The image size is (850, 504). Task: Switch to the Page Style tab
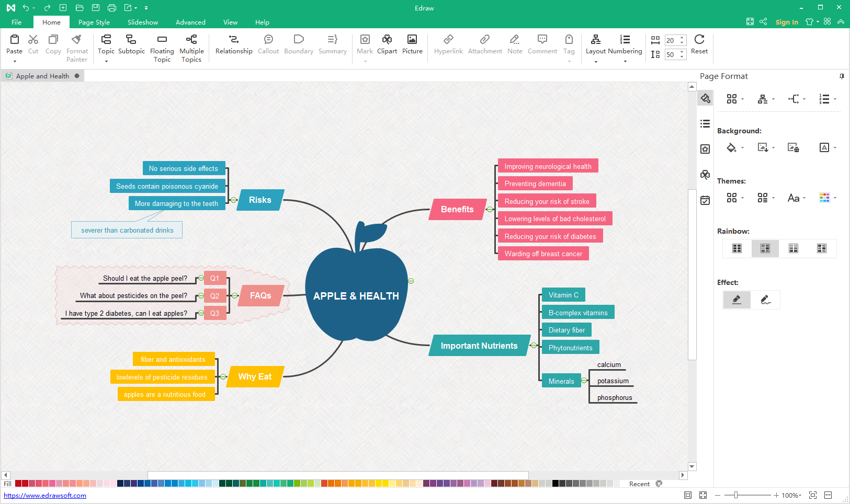pyautogui.click(x=94, y=22)
